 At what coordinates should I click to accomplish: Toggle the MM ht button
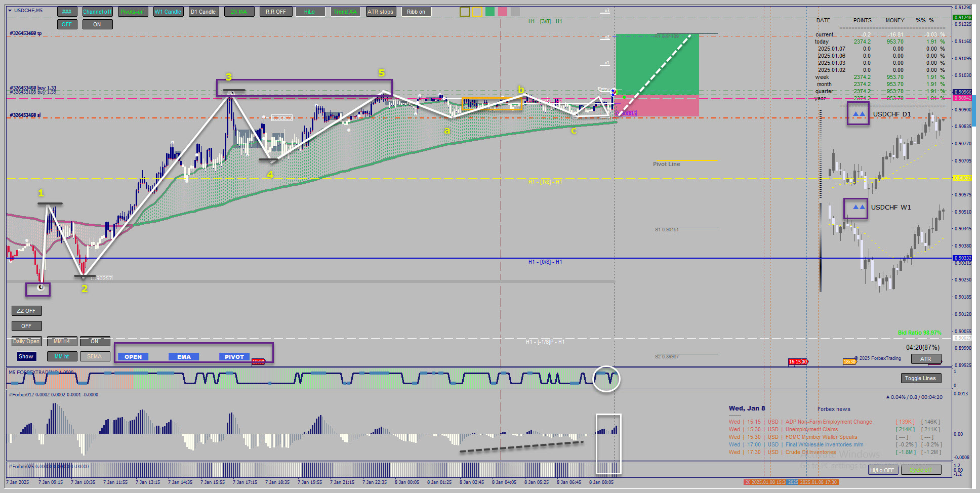[62, 356]
